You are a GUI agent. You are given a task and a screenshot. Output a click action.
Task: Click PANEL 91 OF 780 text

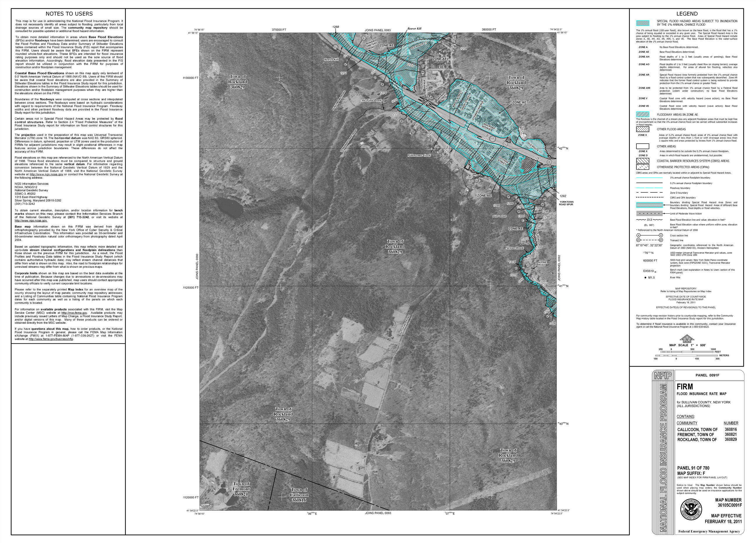tap(693, 468)
